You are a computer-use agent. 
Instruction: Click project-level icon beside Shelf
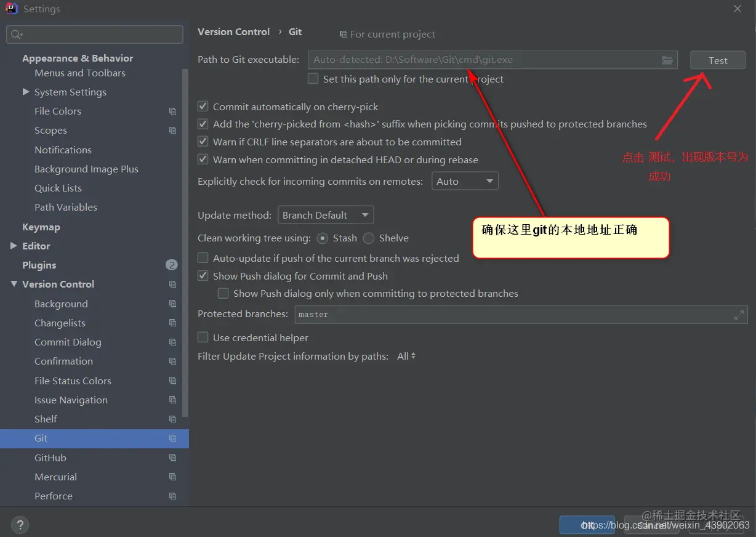(x=172, y=419)
